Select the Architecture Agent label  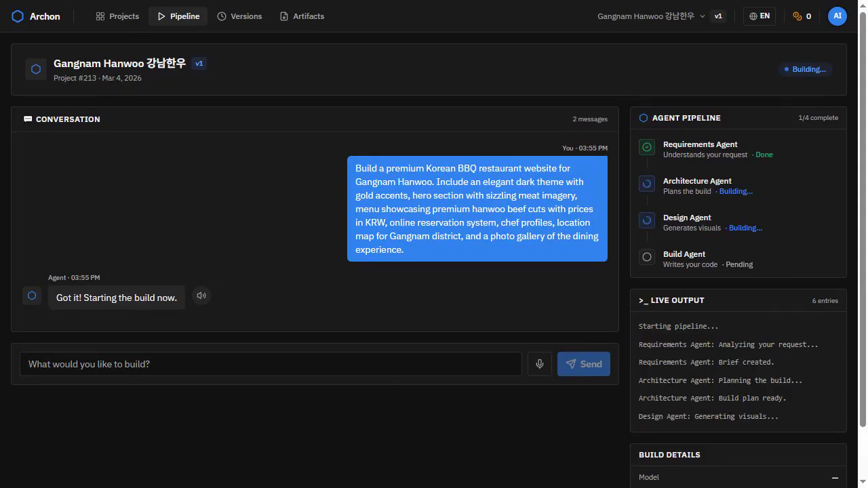pyautogui.click(x=697, y=181)
